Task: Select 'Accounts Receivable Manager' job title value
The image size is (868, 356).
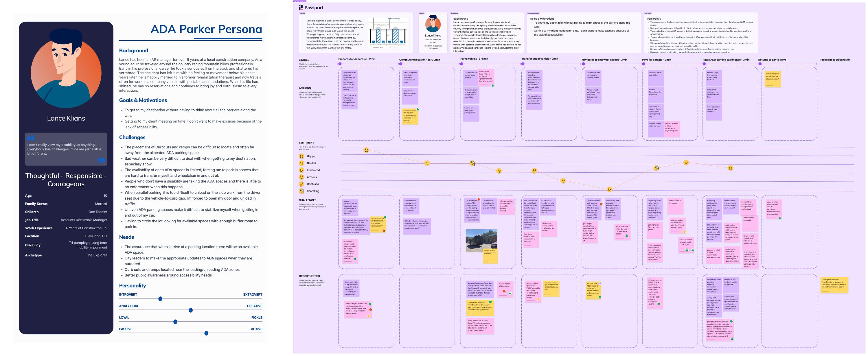Action: click(84, 220)
